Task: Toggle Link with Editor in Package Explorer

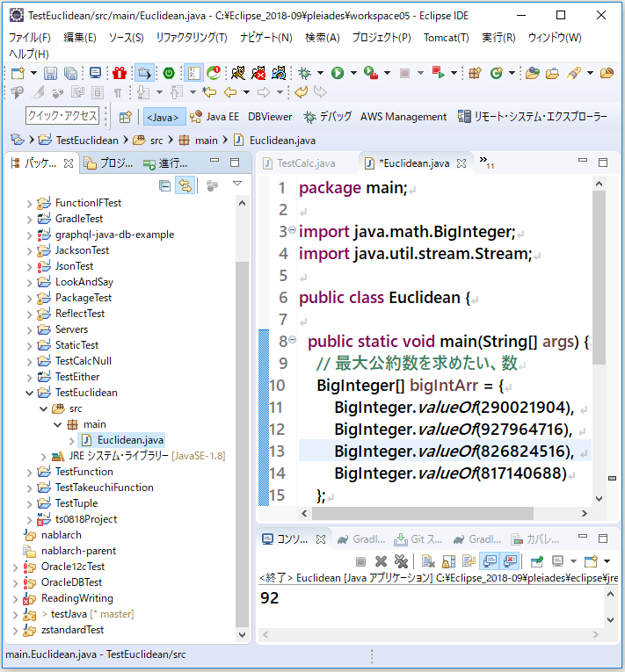Action: (x=185, y=185)
